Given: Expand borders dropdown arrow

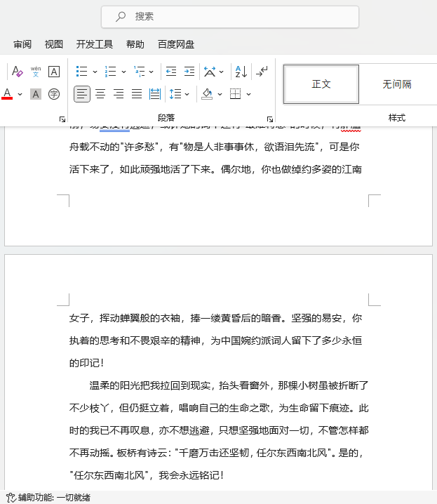Looking at the screenshot, I should point(248,94).
